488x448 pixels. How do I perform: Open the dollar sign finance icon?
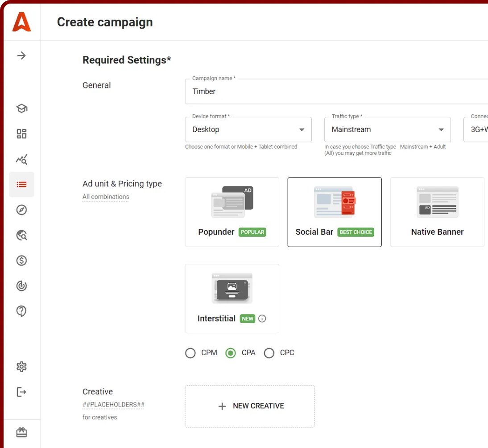pyautogui.click(x=21, y=261)
